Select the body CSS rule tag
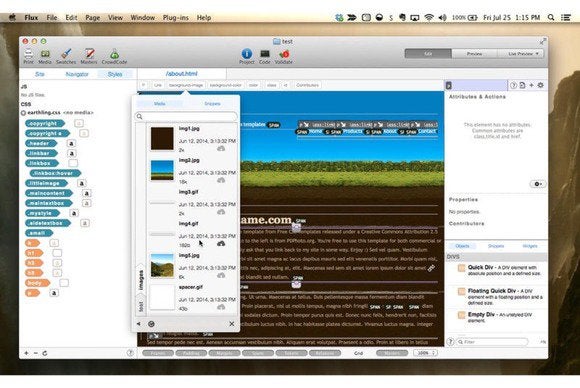The height and width of the screenshot is (388, 580). [x=37, y=283]
